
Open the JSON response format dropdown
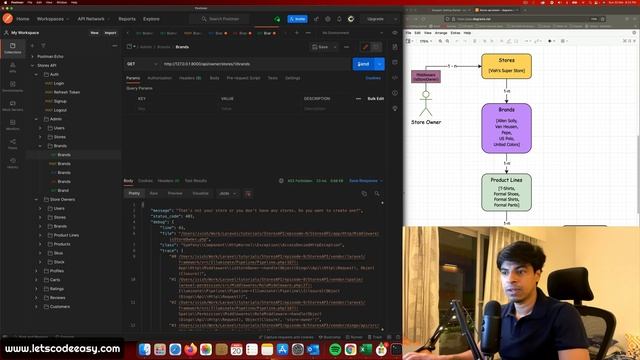[228, 193]
